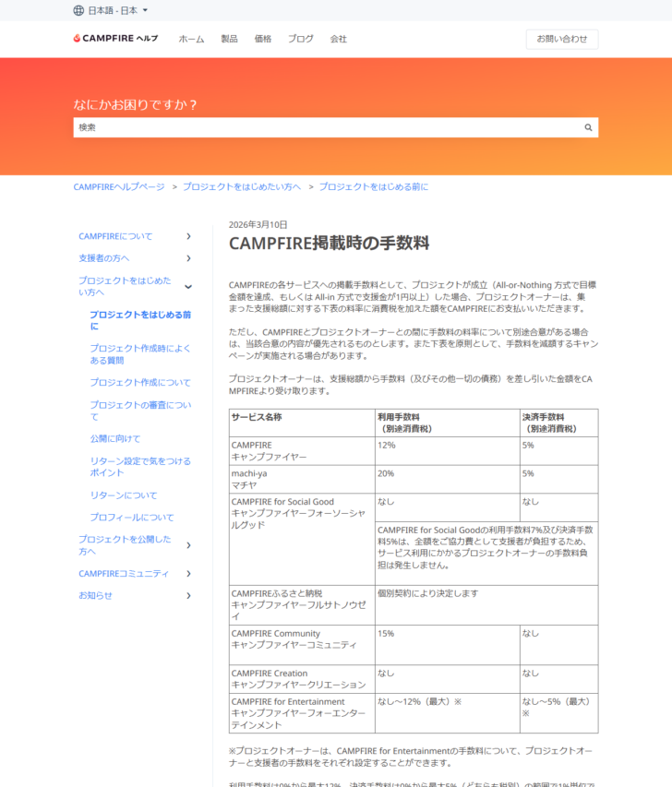This screenshot has height=787, width=672.
Task: Open プロジェクトの審査について sidebar link
Action: click(x=140, y=411)
